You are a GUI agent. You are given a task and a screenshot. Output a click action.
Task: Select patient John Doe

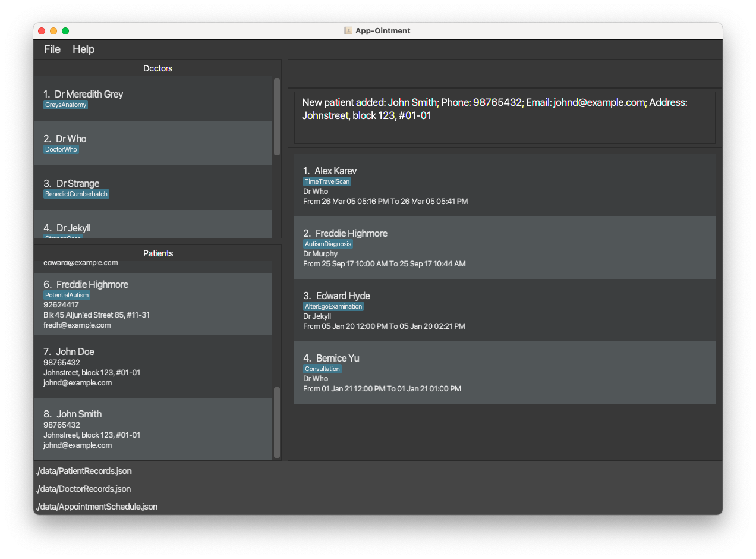click(153, 366)
